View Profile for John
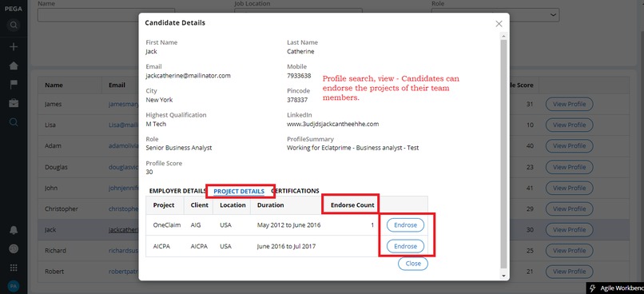Image resolution: width=644 pixels, height=294 pixels. 569,188
